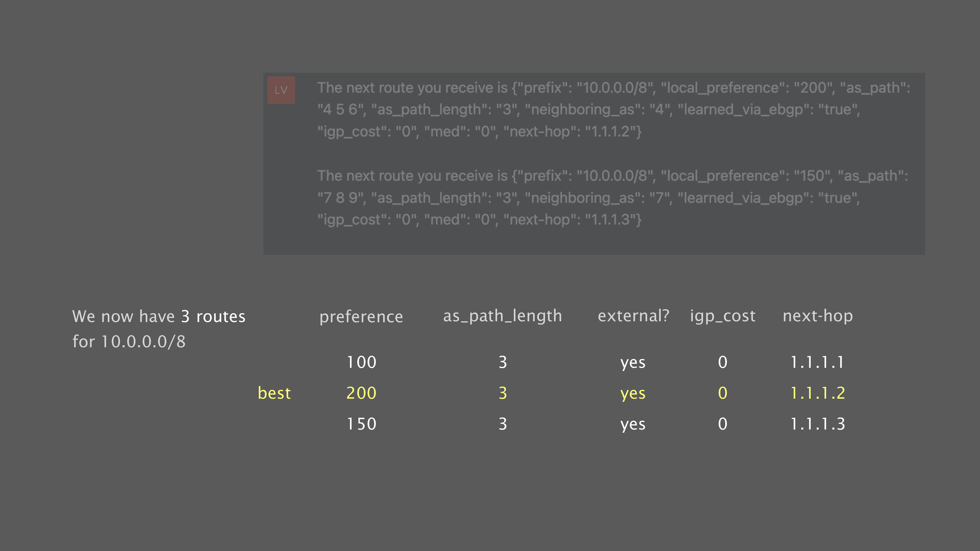Click as_path_length 3 in the last row
Screen dimensions: 980x551
point(502,424)
